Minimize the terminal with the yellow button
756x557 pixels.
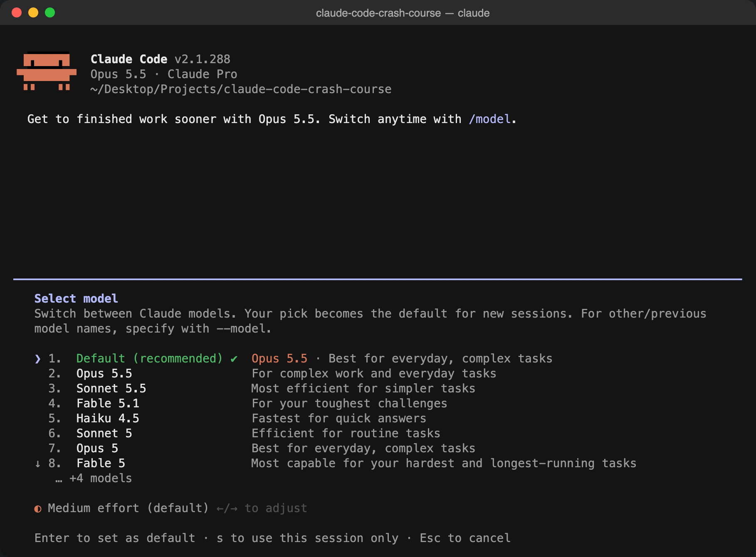point(33,12)
